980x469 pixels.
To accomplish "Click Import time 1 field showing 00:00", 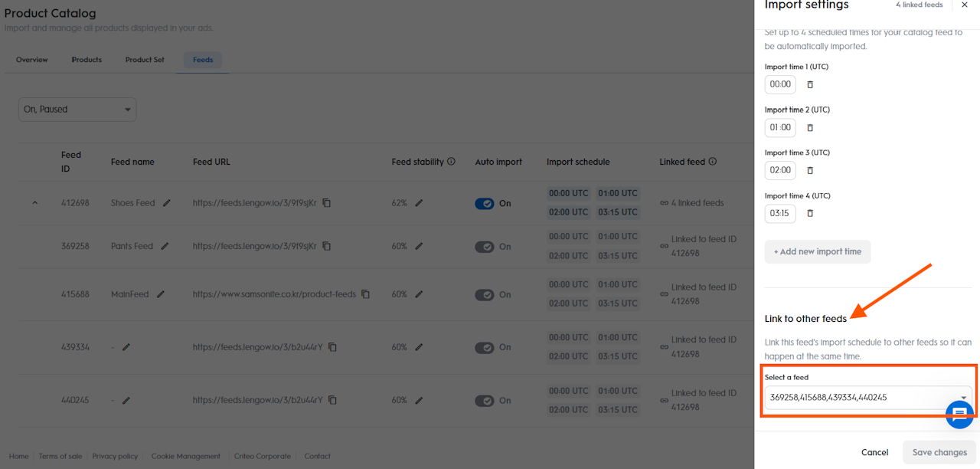I will pos(780,84).
